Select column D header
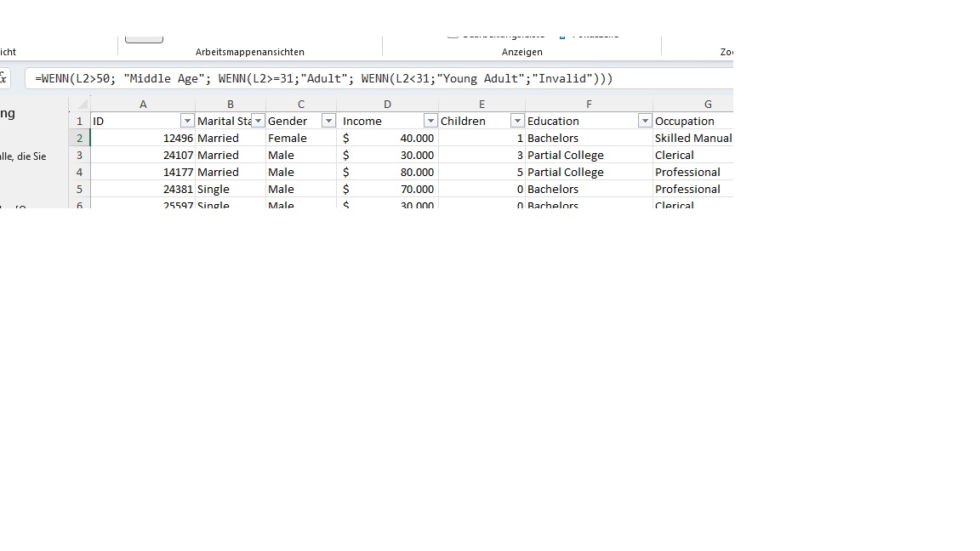Image resolution: width=980 pixels, height=551 pixels. point(387,104)
